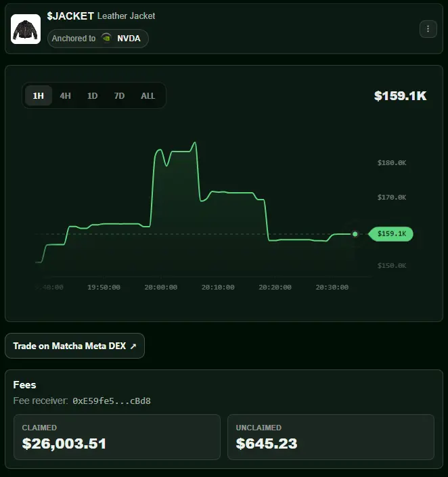Click the $180.0K price axis label

[x=392, y=163]
